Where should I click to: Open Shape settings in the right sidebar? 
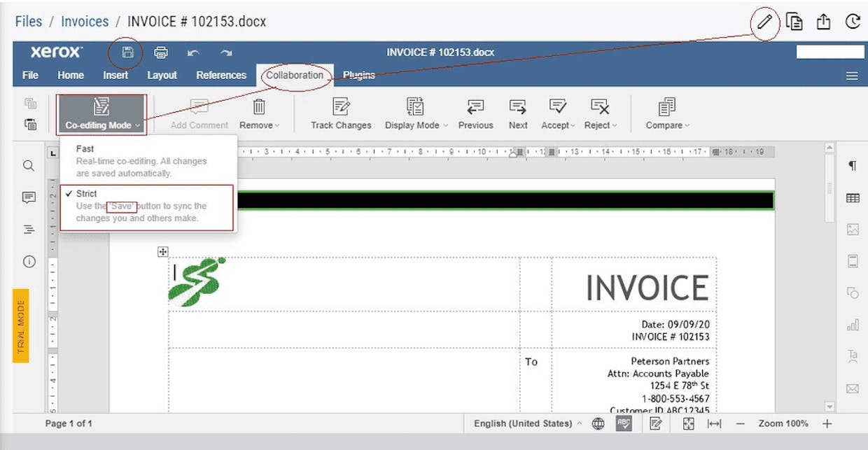853,293
